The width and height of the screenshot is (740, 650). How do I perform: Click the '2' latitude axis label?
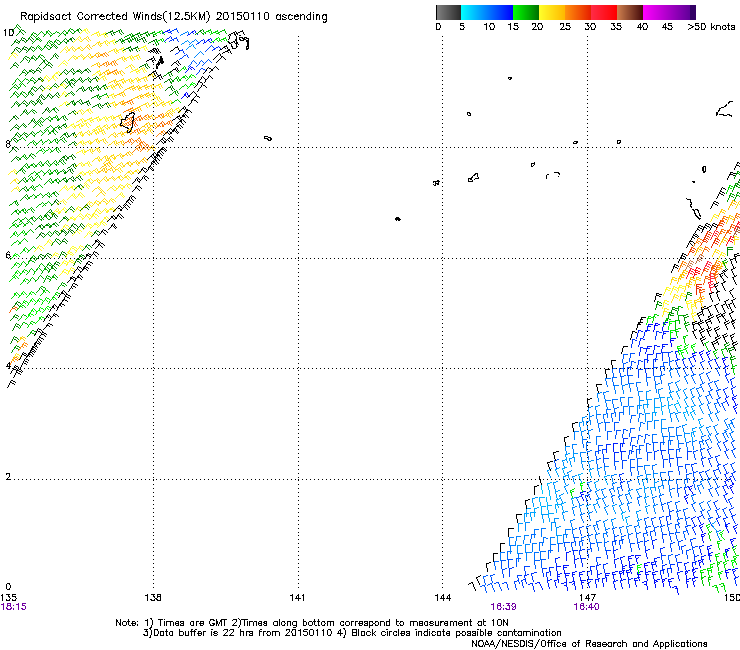[8, 476]
